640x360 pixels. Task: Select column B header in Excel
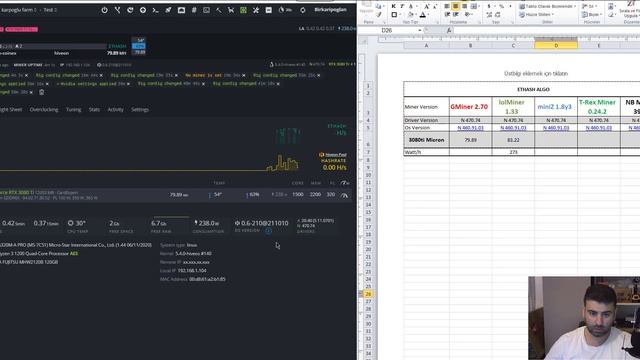470,46
